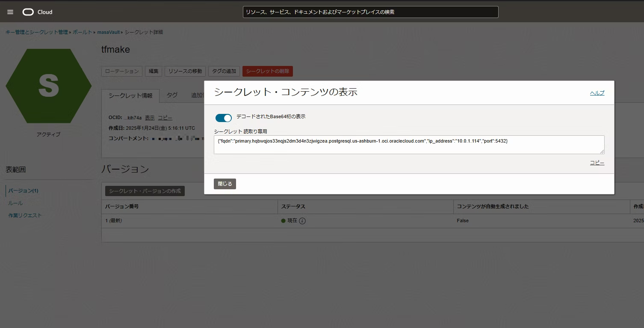Click the リソースの移動 button
Viewport: 644px width, 328px height.
click(x=185, y=71)
